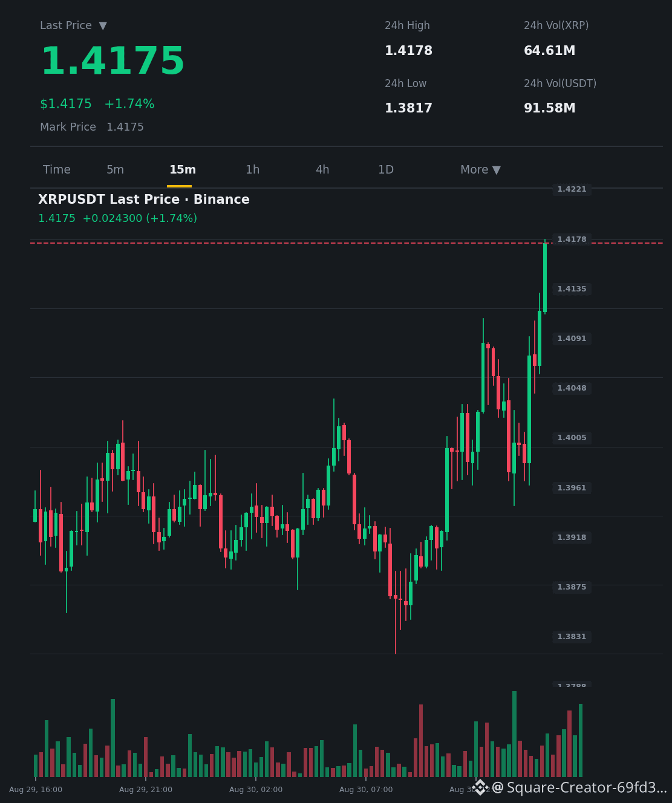The height and width of the screenshot is (803, 672).
Task: Click the 1.3918 price axis label
Action: (x=572, y=538)
